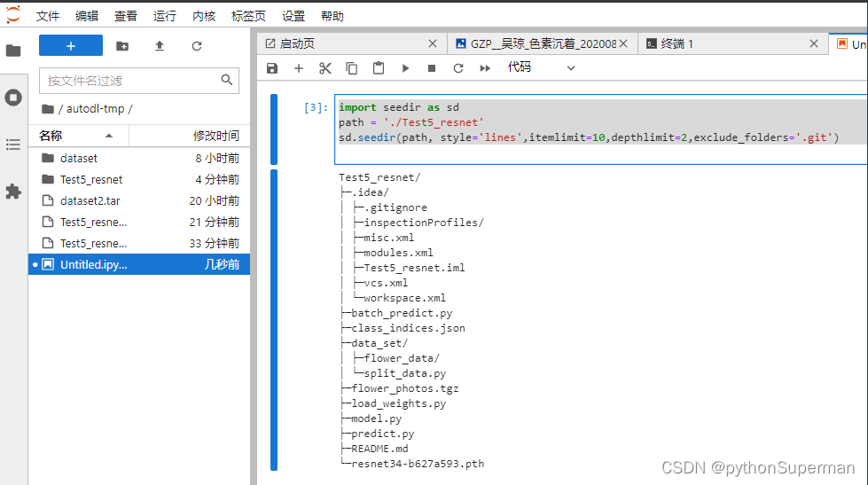This screenshot has height=485, width=868.
Task: Collapse the cell output via blue bar
Action: tap(274, 320)
